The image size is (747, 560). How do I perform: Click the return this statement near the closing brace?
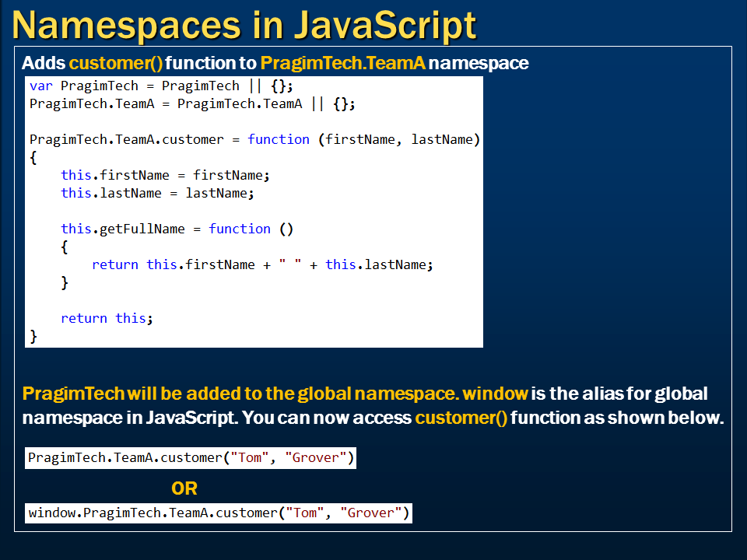[107, 318]
